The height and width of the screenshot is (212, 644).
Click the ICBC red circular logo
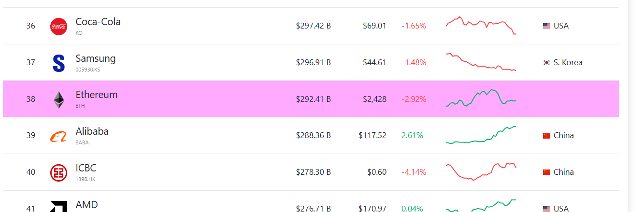[x=59, y=173]
